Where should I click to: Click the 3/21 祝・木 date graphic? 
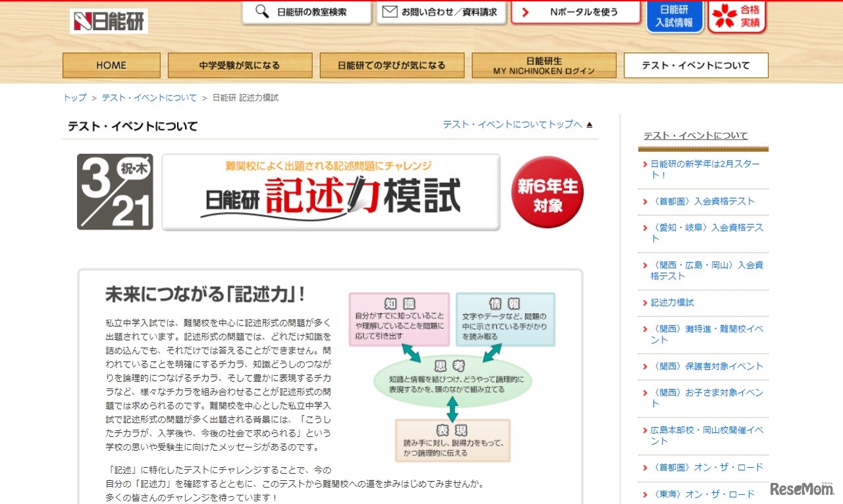click(x=115, y=191)
